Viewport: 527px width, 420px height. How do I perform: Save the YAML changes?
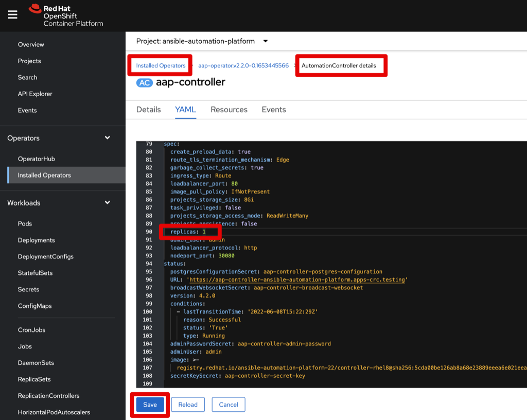(150, 405)
